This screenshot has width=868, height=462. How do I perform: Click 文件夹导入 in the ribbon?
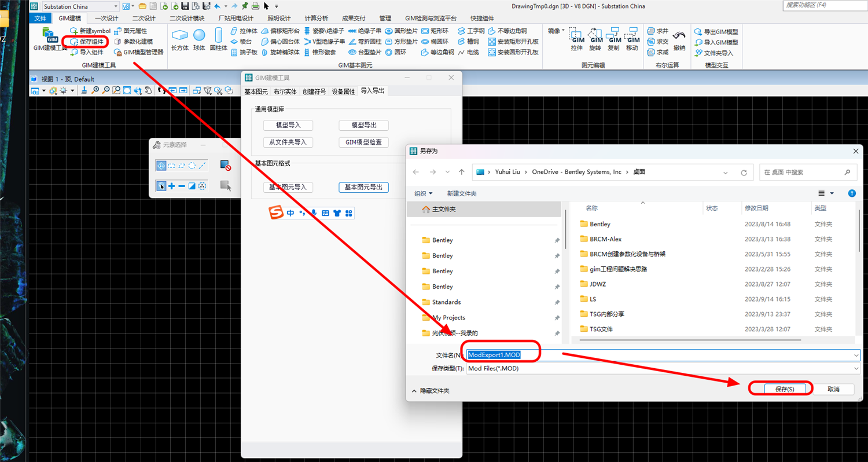click(714, 53)
